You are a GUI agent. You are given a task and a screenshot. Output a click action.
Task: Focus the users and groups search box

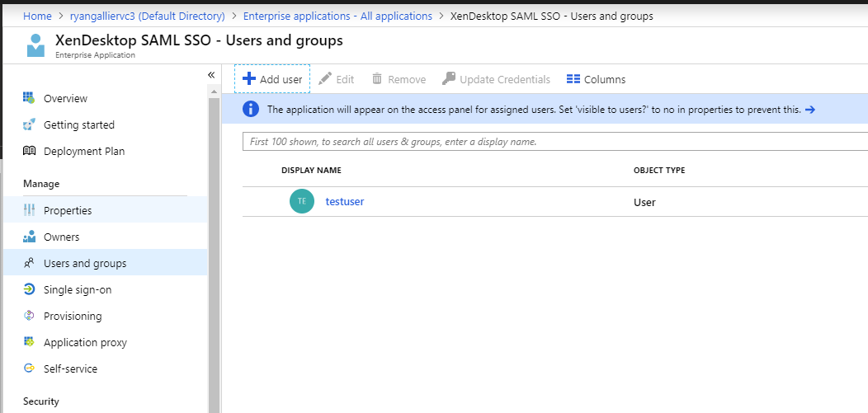coord(555,142)
